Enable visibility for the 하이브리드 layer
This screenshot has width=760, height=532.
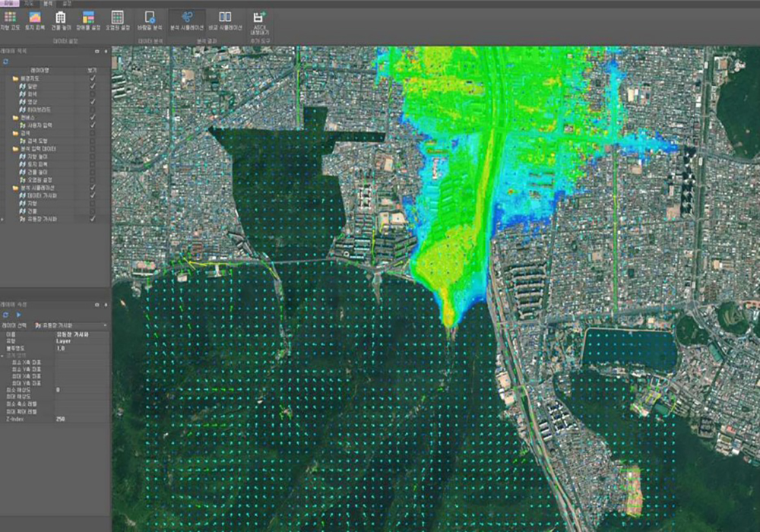(x=93, y=109)
